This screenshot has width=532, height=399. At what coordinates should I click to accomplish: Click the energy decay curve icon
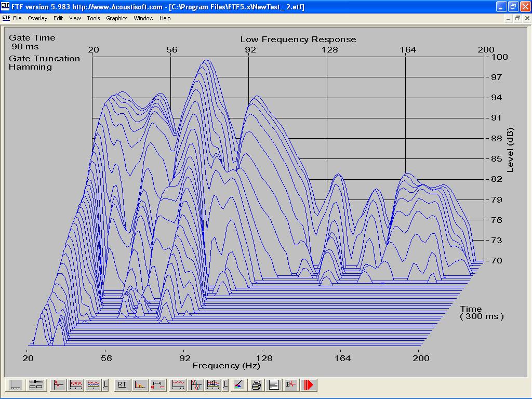coord(140,385)
